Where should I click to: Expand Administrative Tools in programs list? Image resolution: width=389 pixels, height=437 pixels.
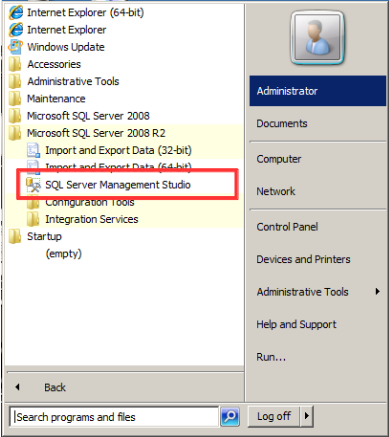(73, 81)
